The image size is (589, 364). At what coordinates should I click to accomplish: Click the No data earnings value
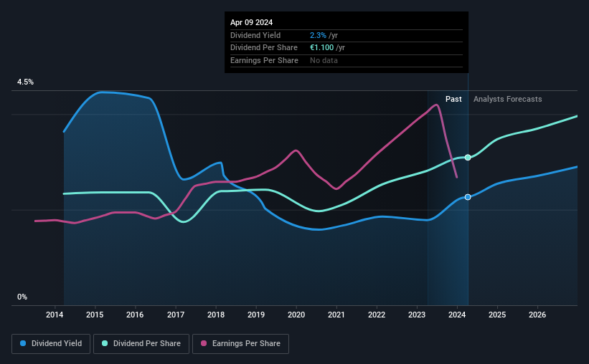click(x=324, y=60)
